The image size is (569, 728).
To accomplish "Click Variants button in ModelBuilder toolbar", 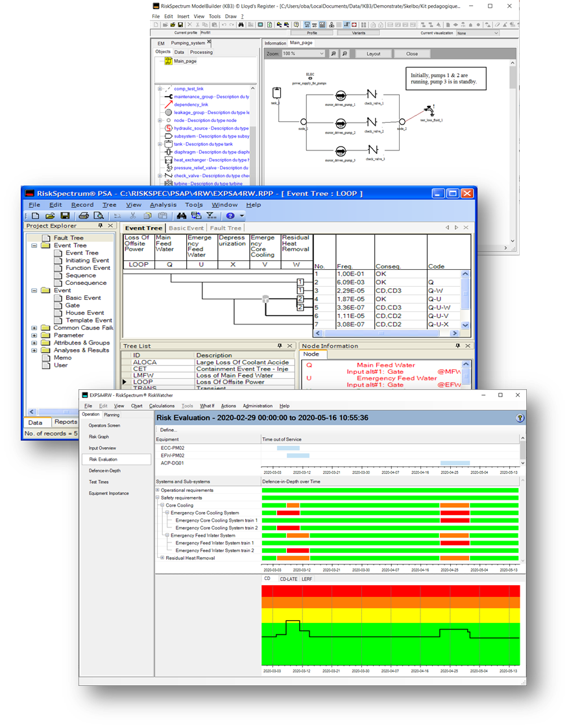I will tap(358, 33).
